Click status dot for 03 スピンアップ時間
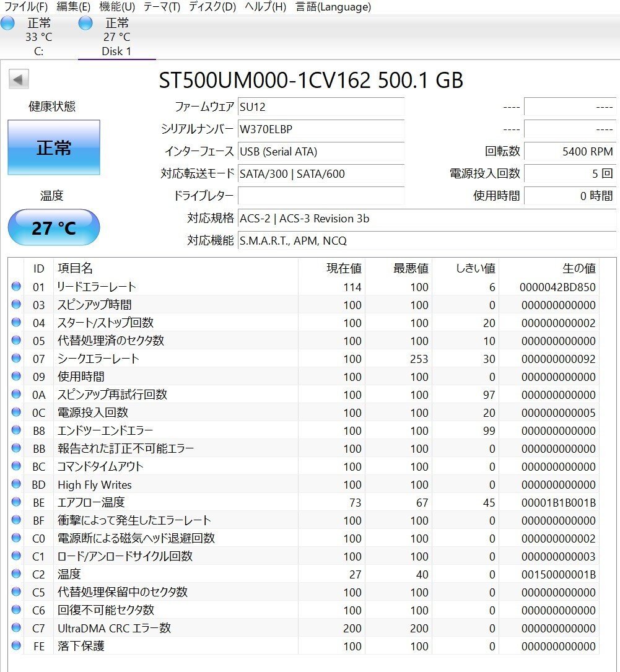 (x=16, y=304)
